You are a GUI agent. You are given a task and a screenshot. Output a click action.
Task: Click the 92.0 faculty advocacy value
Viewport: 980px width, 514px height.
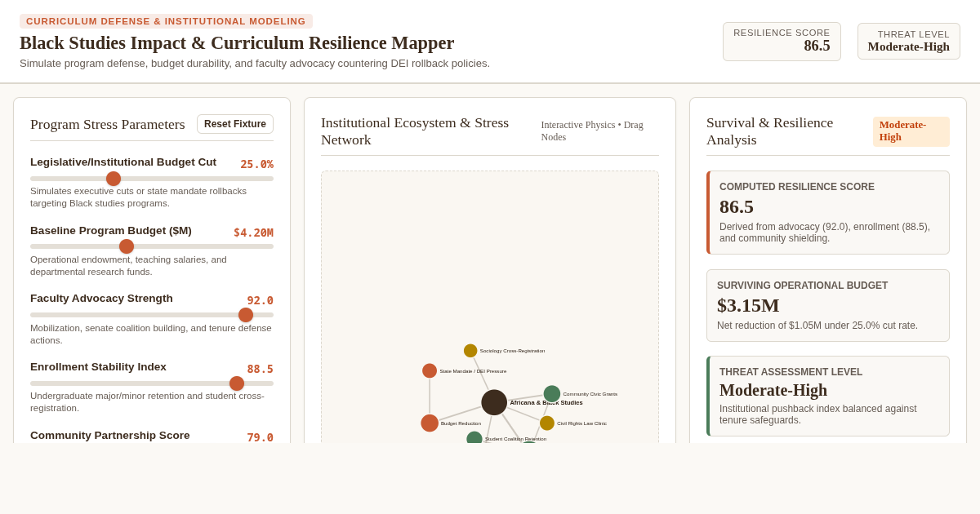point(261,300)
